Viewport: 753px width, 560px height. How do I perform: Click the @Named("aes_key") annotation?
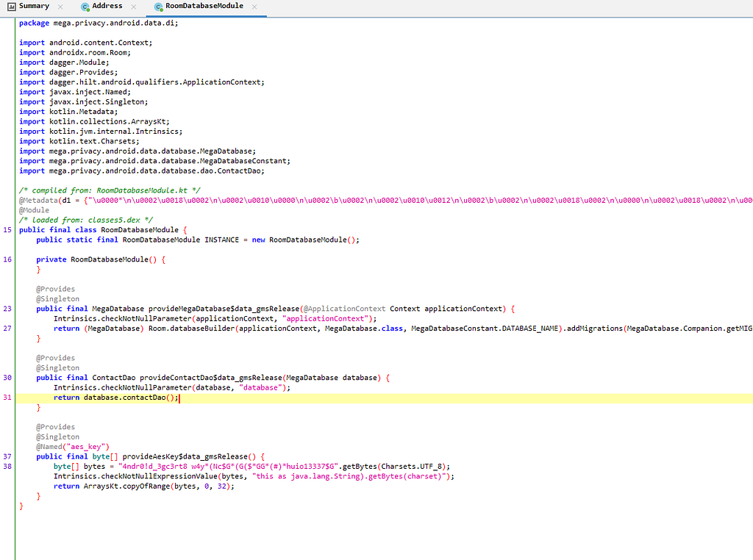(x=73, y=447)
